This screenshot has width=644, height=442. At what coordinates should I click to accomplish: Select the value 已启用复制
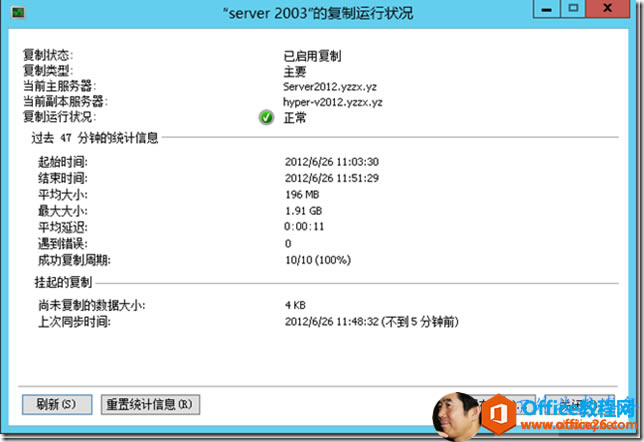coord(312,55)
